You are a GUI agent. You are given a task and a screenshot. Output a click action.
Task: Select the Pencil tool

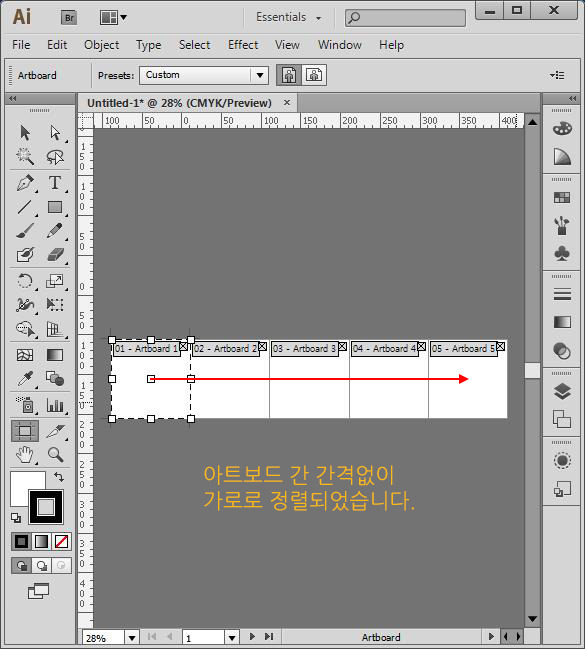[55, 231]
